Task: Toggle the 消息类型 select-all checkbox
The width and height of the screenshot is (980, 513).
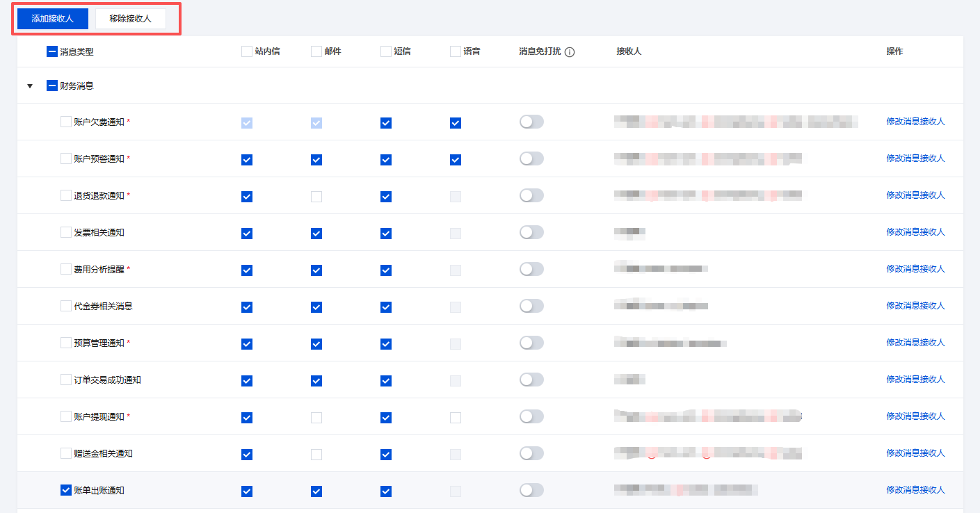Action: tap(52, 51)
